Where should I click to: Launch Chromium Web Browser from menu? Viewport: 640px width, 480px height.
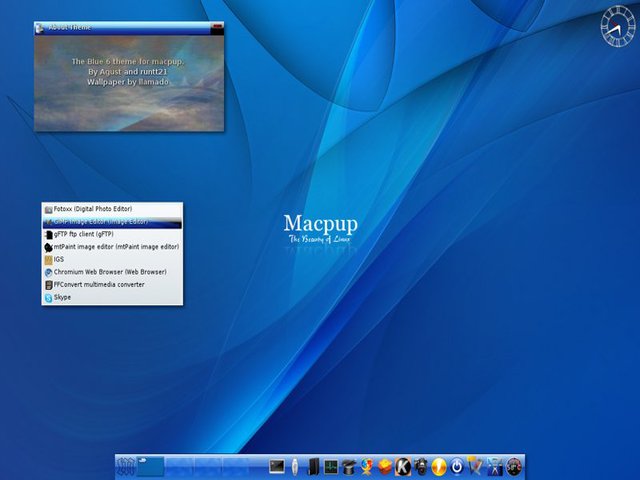(x=112, y=272)
